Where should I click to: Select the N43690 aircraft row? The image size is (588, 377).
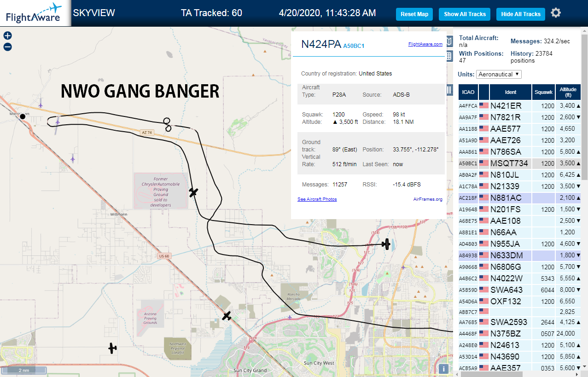(519, 356)
